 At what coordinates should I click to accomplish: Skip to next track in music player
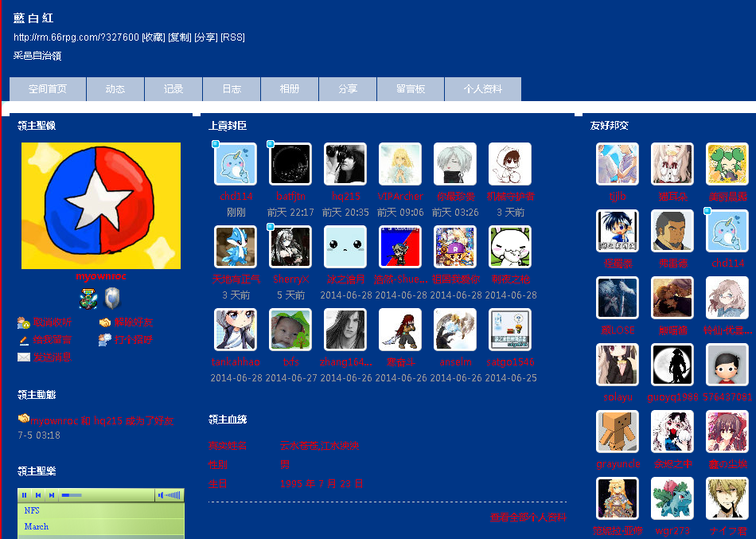tap(52, 495)
